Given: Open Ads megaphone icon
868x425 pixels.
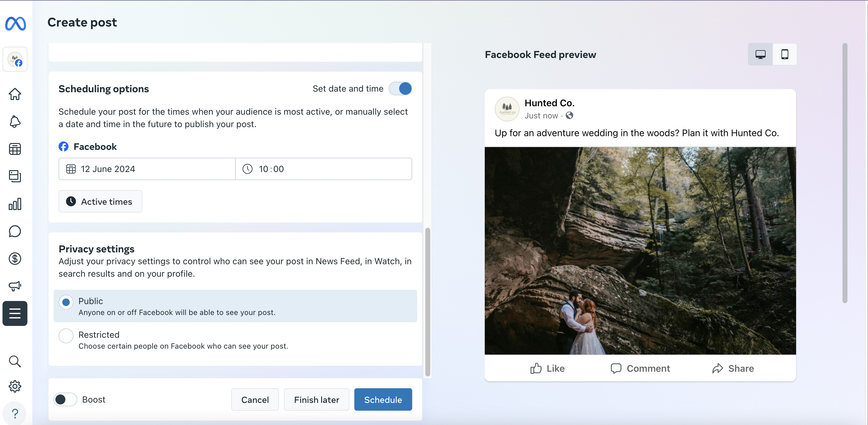Looking at the screenshot, I should click(x=15, y=286).
